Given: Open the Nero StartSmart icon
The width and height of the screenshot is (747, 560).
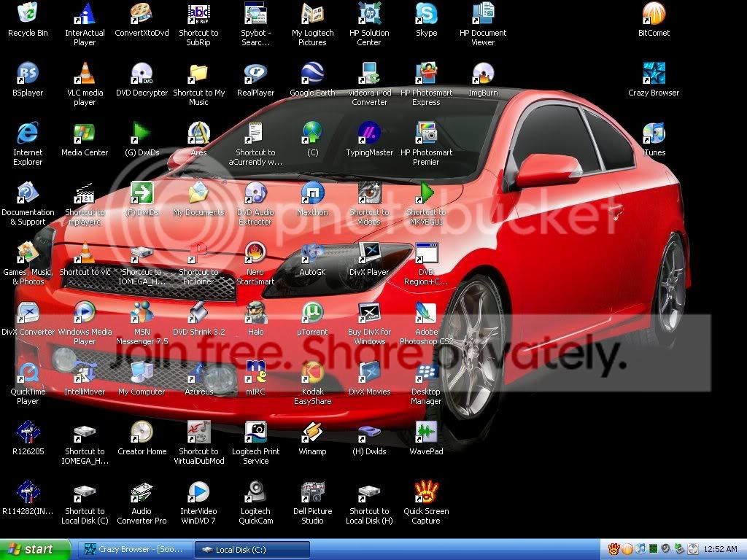Looking at the screenshot, I should pos(255,254).
